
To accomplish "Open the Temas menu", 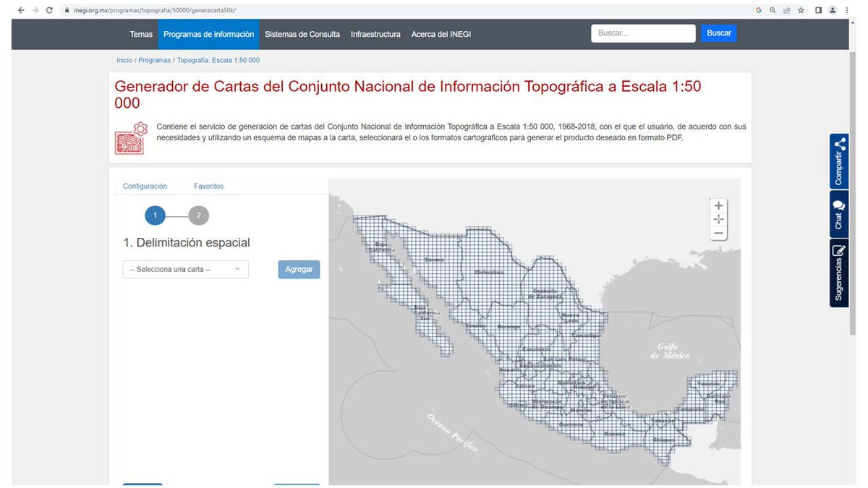I will point(141,35).
